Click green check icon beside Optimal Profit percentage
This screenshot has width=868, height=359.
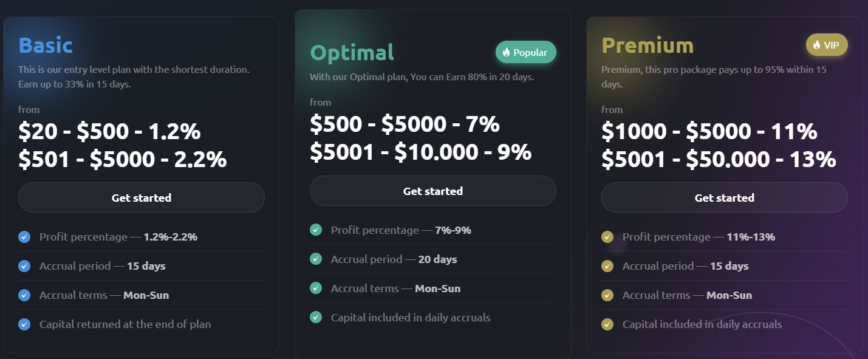click(316, 230)
